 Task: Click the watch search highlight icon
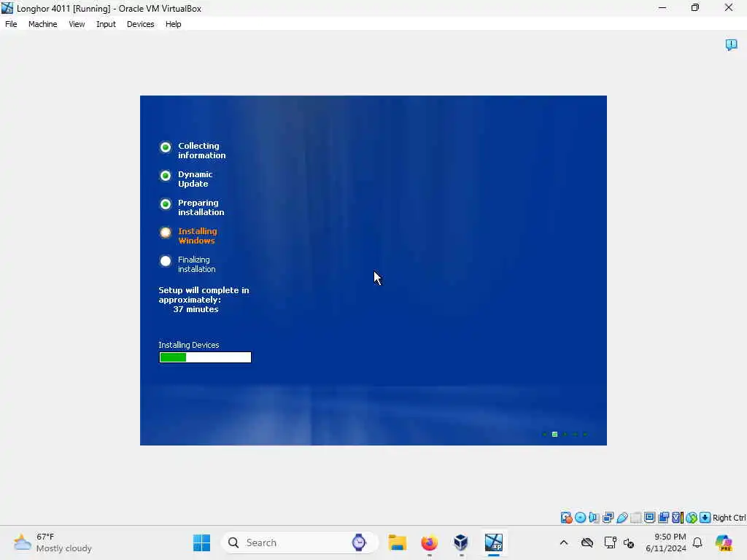pos(359,542)
